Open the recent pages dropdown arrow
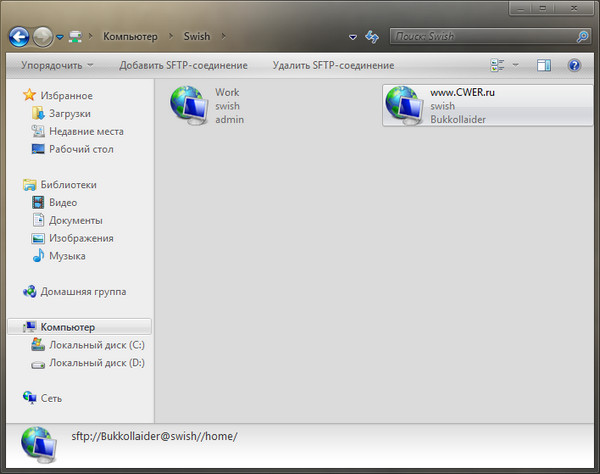The image size is (600, 474). point(60,37)
